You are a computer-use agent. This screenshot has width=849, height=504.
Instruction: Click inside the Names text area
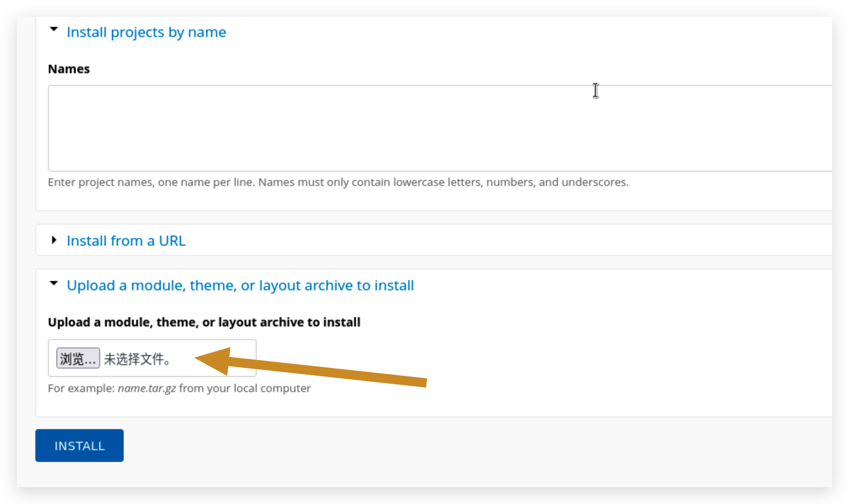(x=421, y=128)
